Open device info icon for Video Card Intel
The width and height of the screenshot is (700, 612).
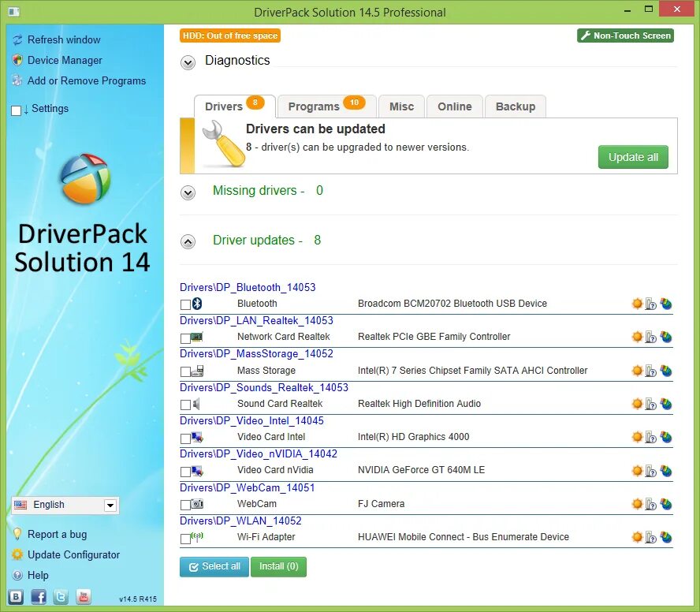point(651,438)
